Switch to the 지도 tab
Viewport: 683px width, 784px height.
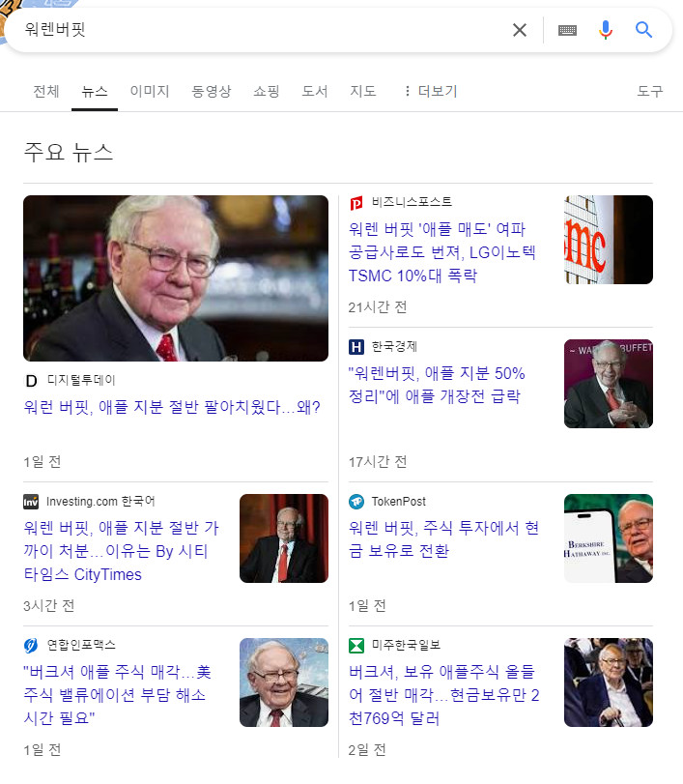pos(362,91)
